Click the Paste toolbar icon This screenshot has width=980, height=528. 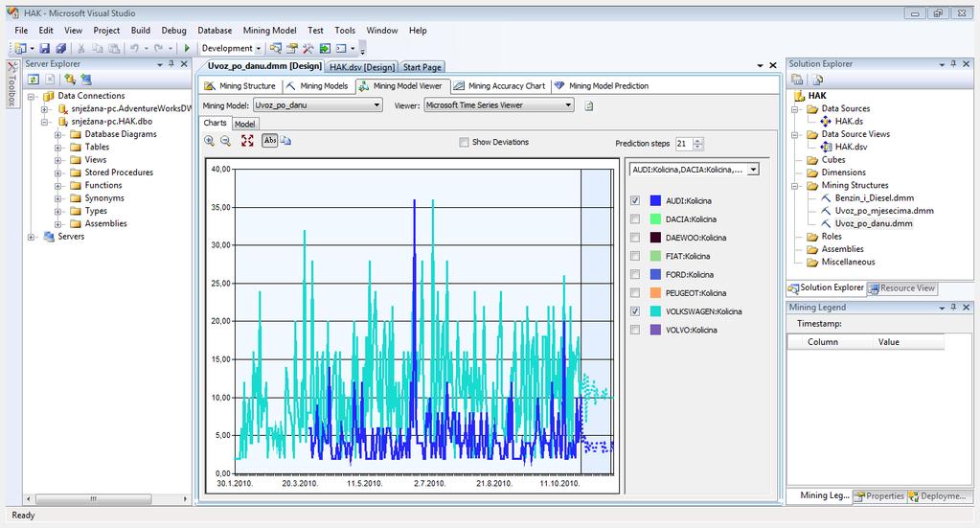click(x=114, y=48)
